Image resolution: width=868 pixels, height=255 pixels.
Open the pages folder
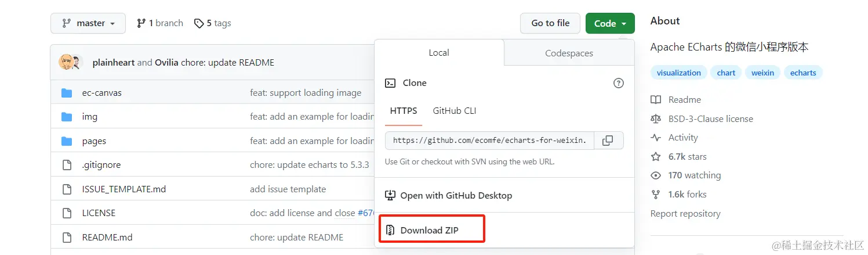pos(94,141)
